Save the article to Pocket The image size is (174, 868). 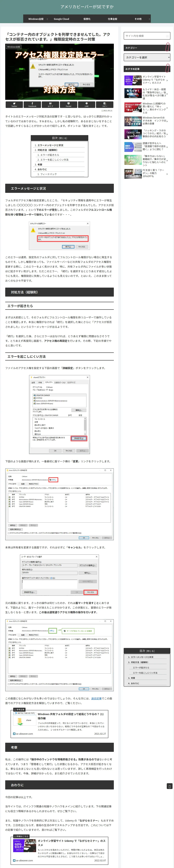pyautogui.click(x=69, y=104)
